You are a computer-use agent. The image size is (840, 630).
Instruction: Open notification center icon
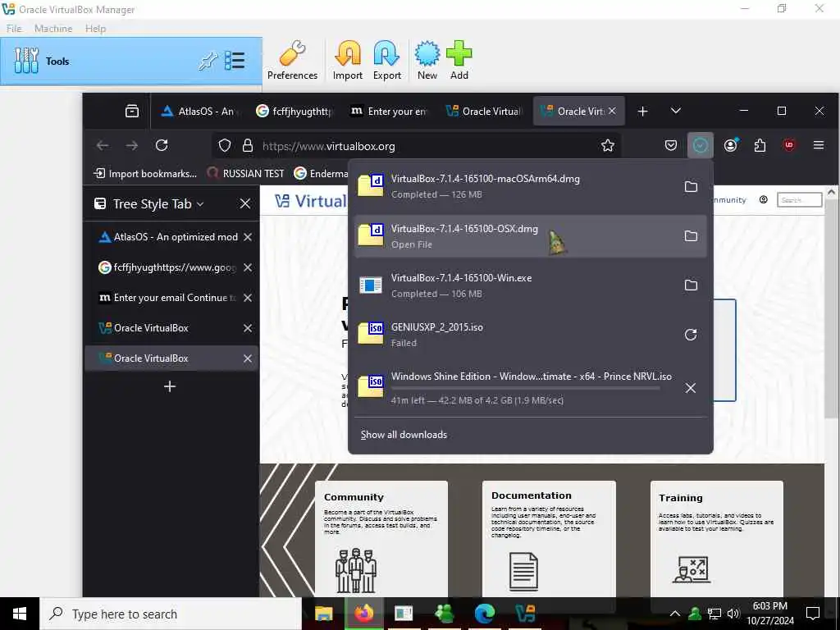click(813, 614)
